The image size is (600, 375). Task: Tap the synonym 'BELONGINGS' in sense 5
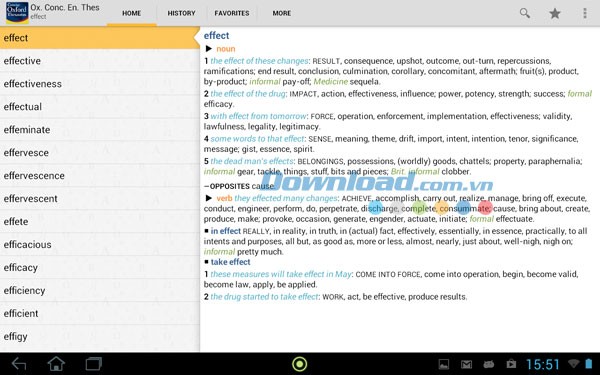320,161
